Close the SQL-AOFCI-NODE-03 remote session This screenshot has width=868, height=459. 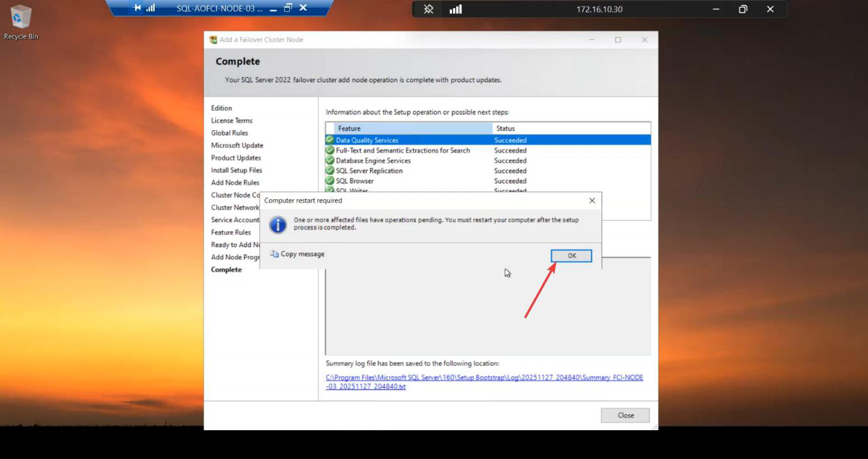click(303, 8)
